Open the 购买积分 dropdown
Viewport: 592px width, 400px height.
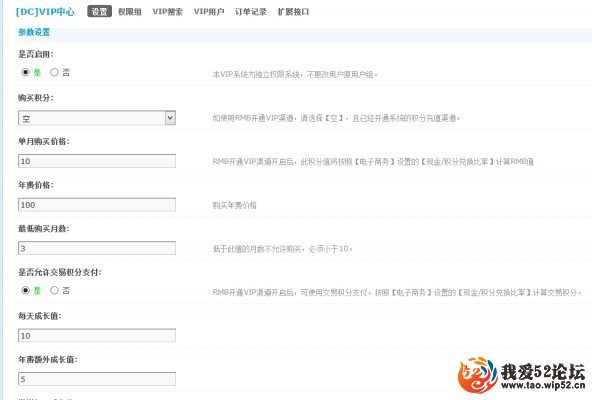tap(97, 118)
